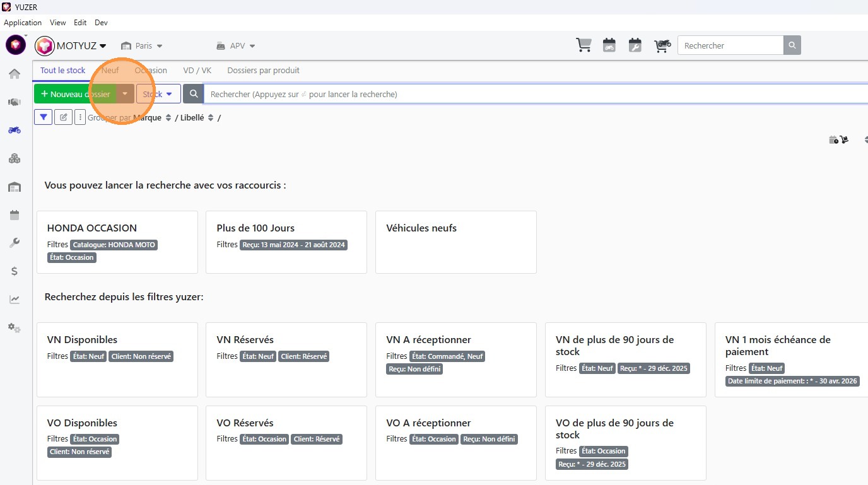The image size is (868, 485).
Task: Open the handshake icon in sidebar
Action: click(x=15, y=102)
